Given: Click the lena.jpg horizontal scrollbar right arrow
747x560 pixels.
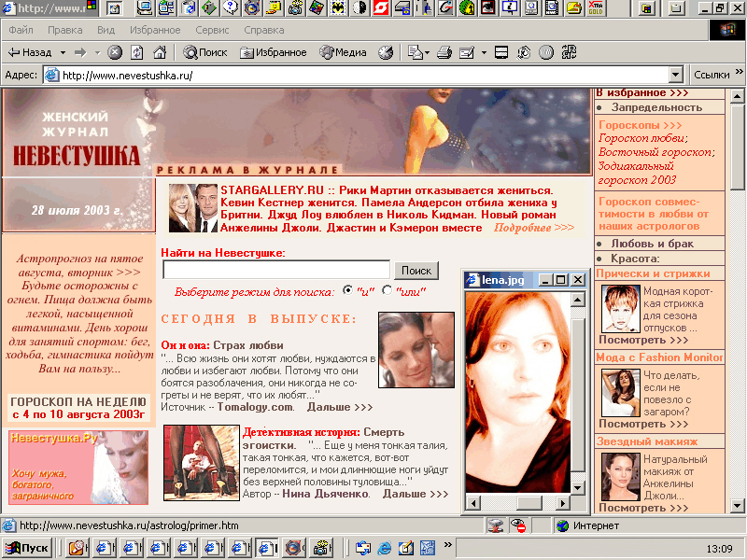Looking at the screenshot, I should 563,503.
